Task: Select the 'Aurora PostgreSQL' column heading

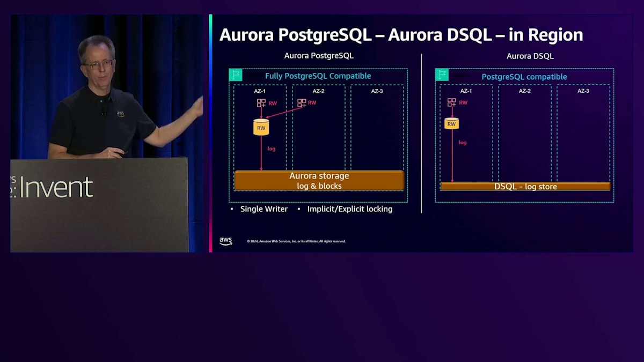Action: (319, 56)
